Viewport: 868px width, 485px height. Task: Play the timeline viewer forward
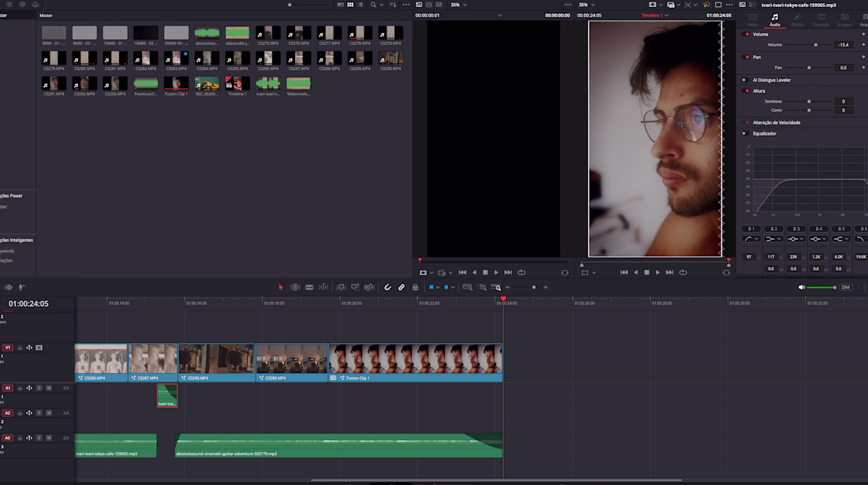click(x=657, y=273)
